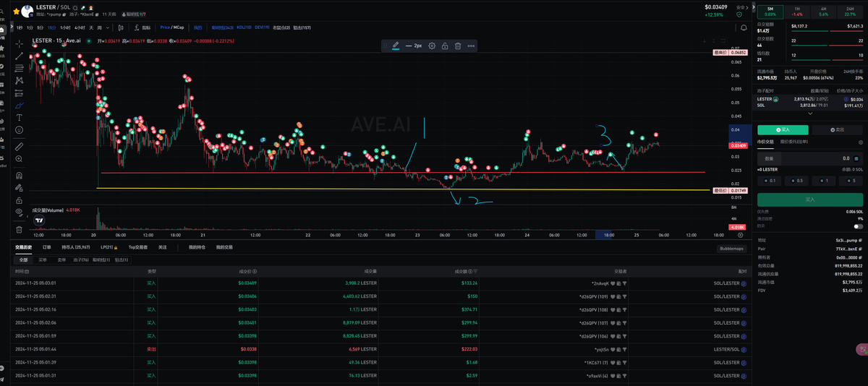Open the Bubblemaps button
Viewport: 868px width, 386px height.
pyautogui.click(x=731, y=248)
